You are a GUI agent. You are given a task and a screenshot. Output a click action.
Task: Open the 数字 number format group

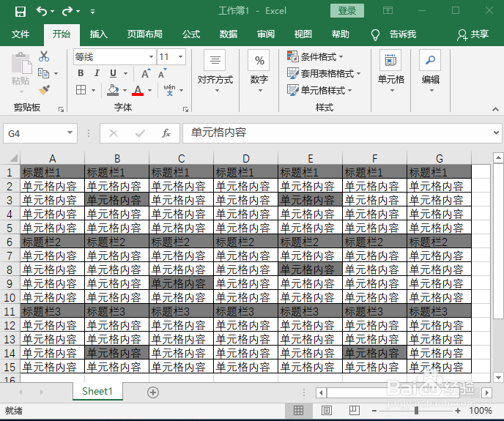(x=259, y=71)
